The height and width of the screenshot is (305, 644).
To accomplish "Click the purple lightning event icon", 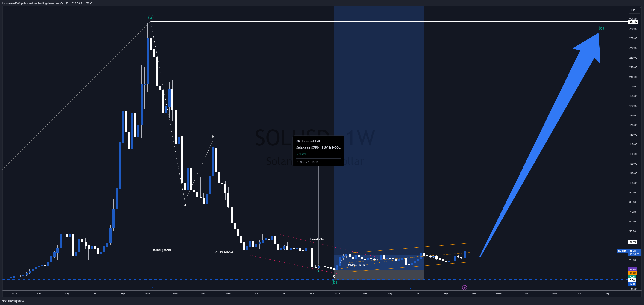I will coord(464,287).
